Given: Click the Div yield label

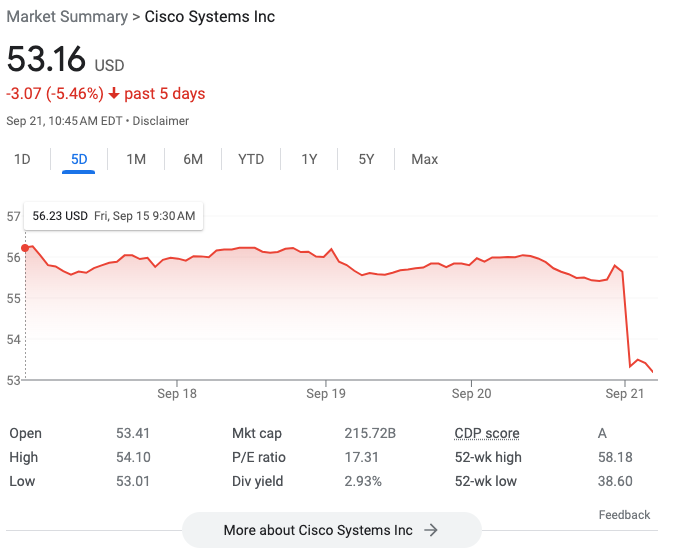Looking at the screenshot, I should coord(257,481).
